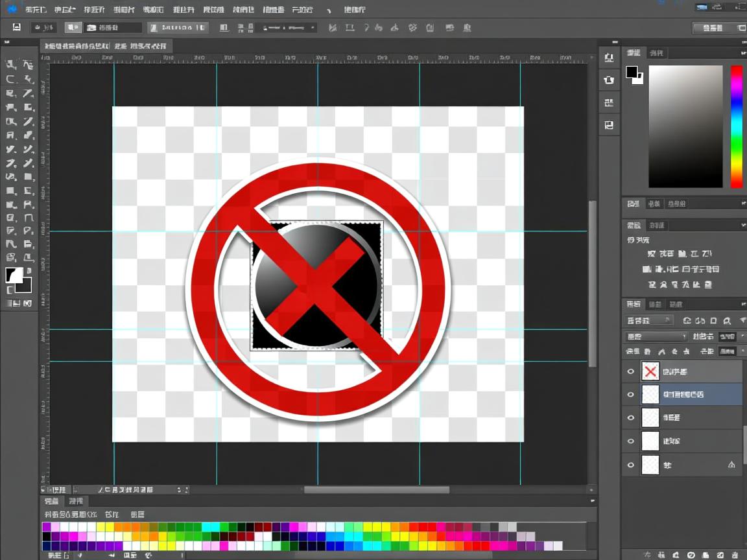Click the save disk icon in options bar

(17, 27)
